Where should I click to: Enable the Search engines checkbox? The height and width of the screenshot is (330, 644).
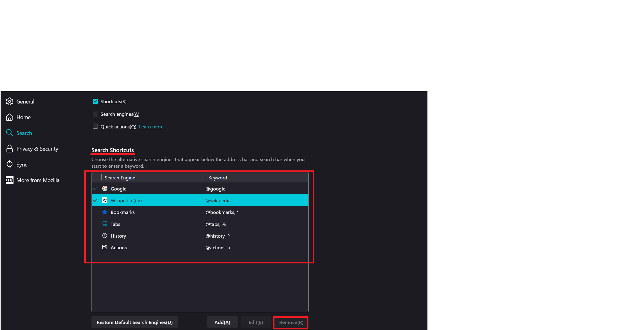pos(95,114)
